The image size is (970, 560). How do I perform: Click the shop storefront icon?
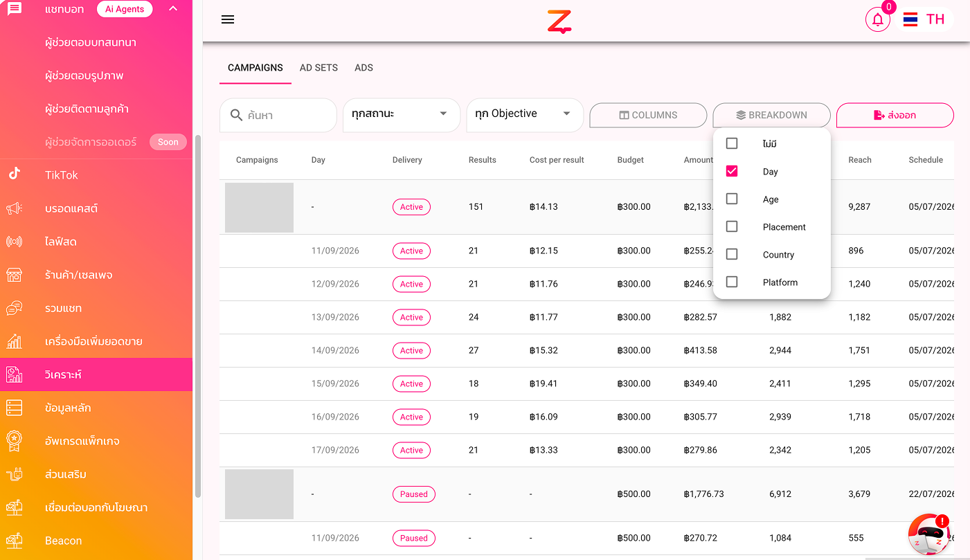[x=15, y=275]
